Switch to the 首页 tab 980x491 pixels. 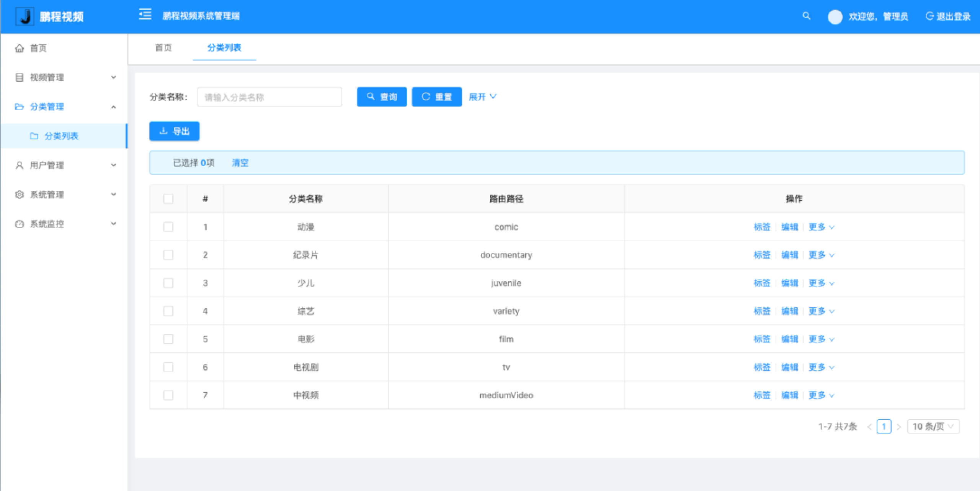coord(163,48)
